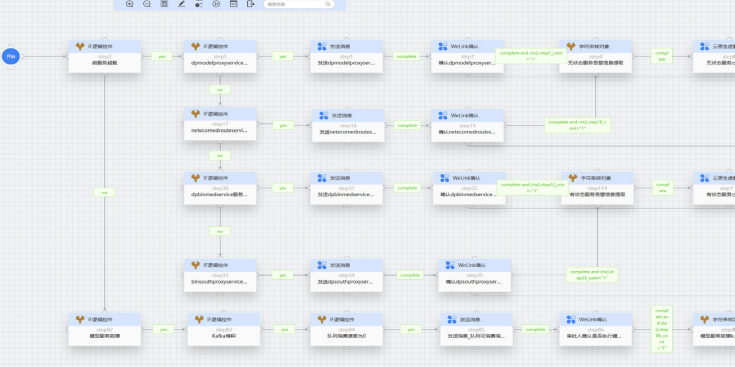Select 'complete' label between step85 and step86
735x367 pixels.
click(x=535, y=330)
